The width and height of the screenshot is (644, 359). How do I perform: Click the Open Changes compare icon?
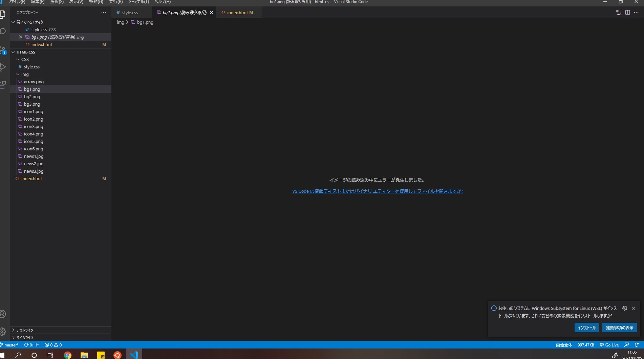click(619, 13)
